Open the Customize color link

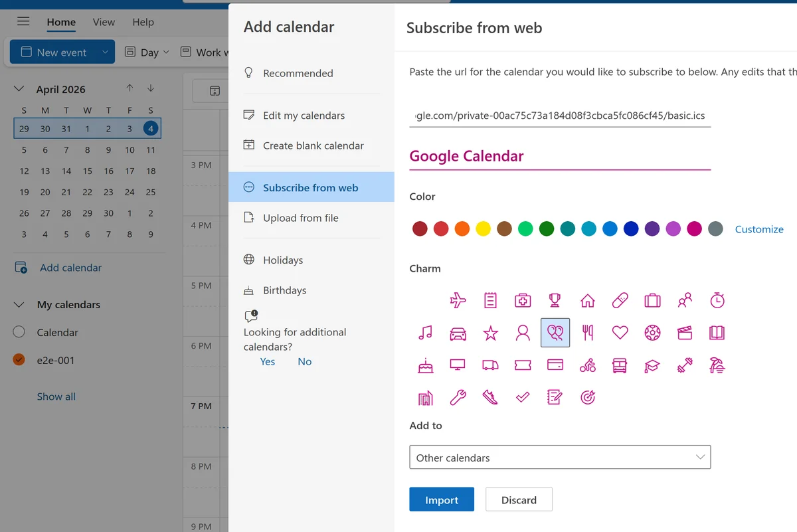(759, 228)
